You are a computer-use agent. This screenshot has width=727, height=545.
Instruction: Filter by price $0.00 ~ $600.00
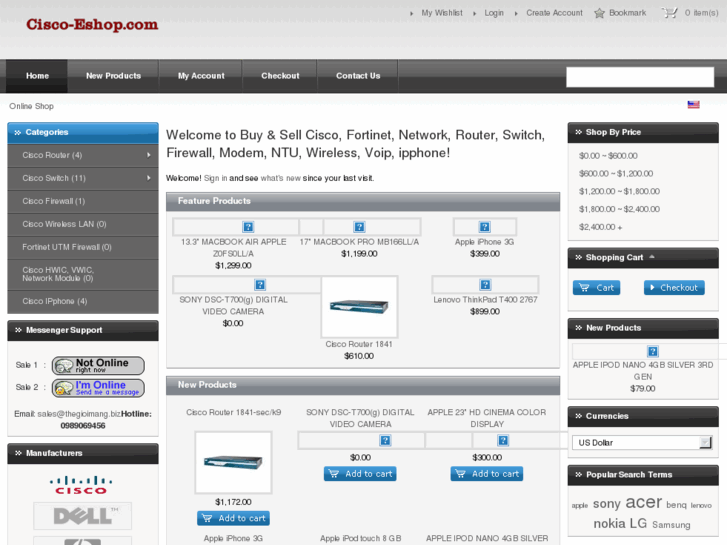point(608,156)
